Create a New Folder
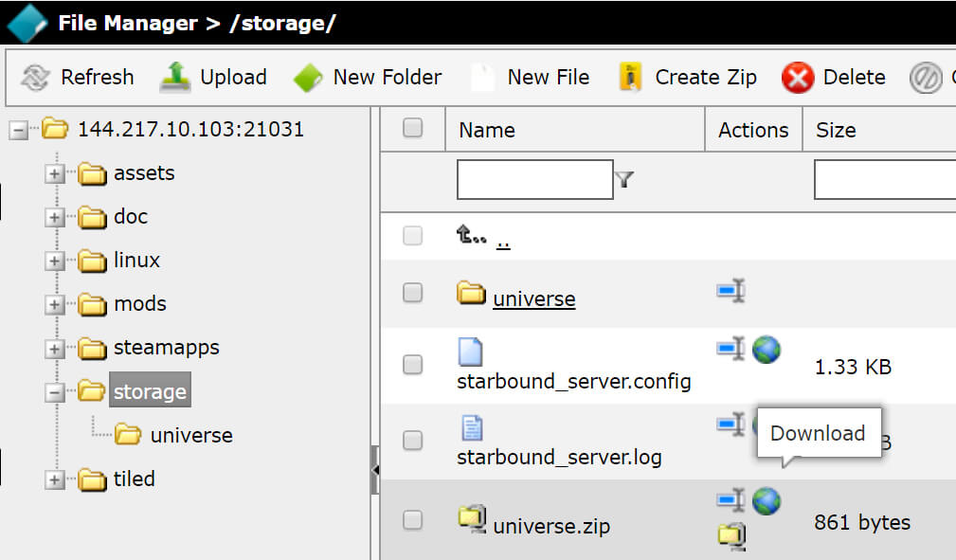The height and width of the screenshot is (560, 956). coord(367,78)
